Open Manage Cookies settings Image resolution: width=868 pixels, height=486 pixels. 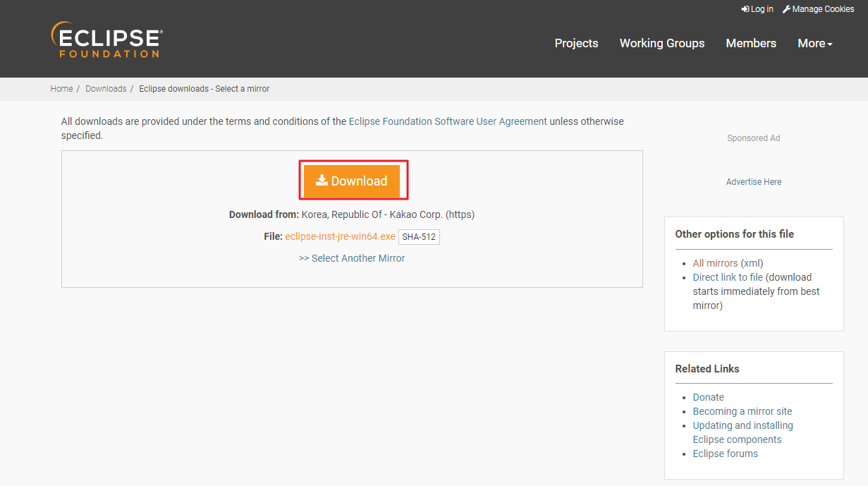[x=818, y=9]
